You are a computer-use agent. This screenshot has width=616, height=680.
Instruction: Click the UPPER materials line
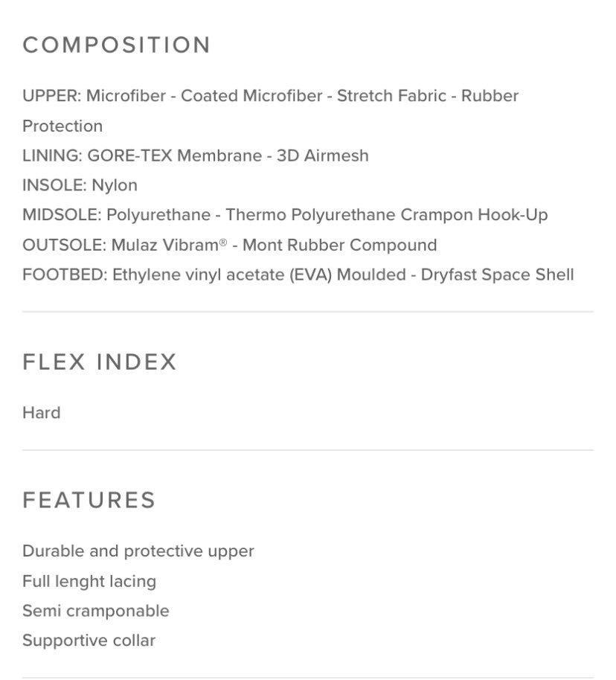[270, 97]
